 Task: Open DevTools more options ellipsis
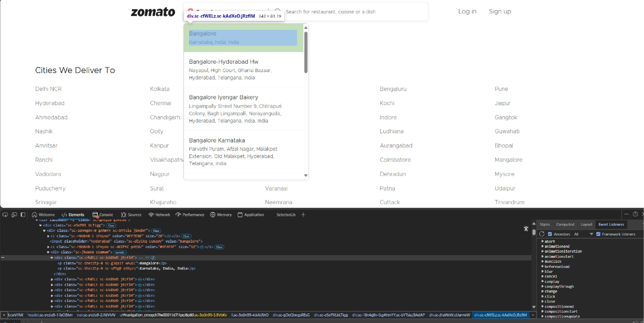click(626, 214)
